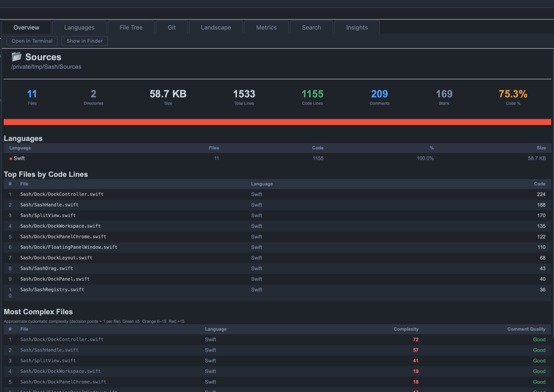Image resolution: width=554 pixels, height=392 pixels.
Task: Click the Comment Quality column header
Action: [x=526, y=329]
